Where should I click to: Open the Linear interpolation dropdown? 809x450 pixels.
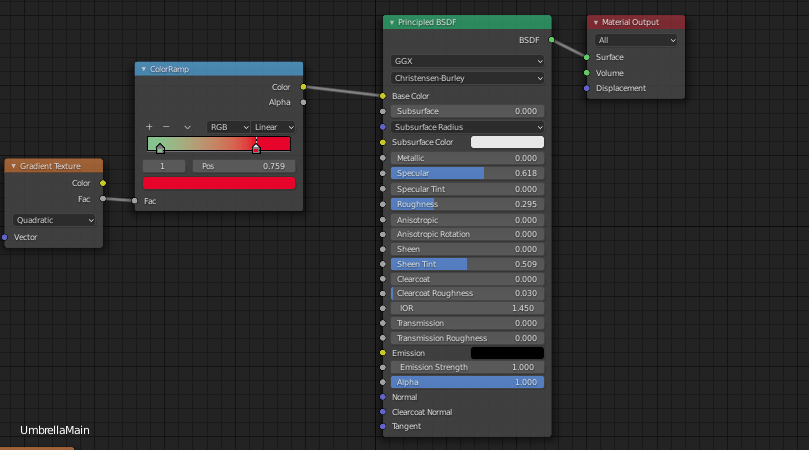point(274,127)
